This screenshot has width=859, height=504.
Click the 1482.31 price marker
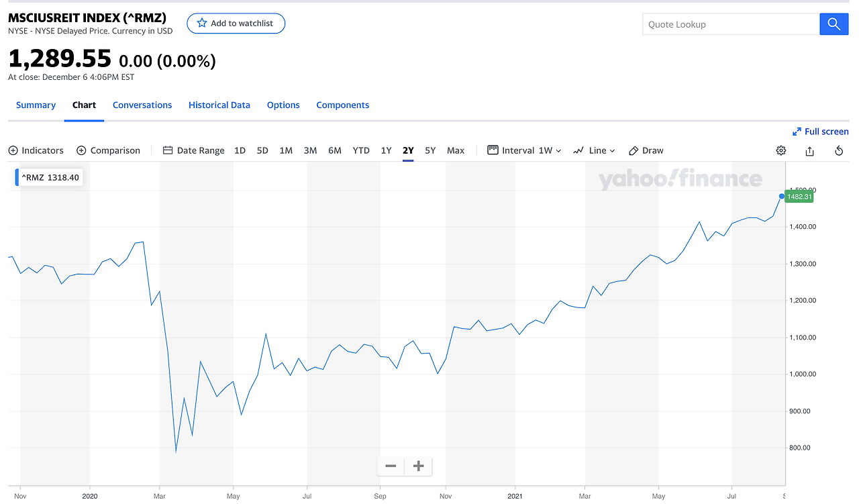(799, 197)
